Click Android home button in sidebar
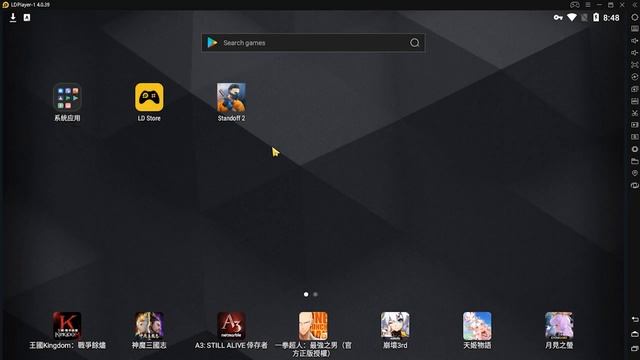Viewport: 640px width, 360px height. click(635, 334)
